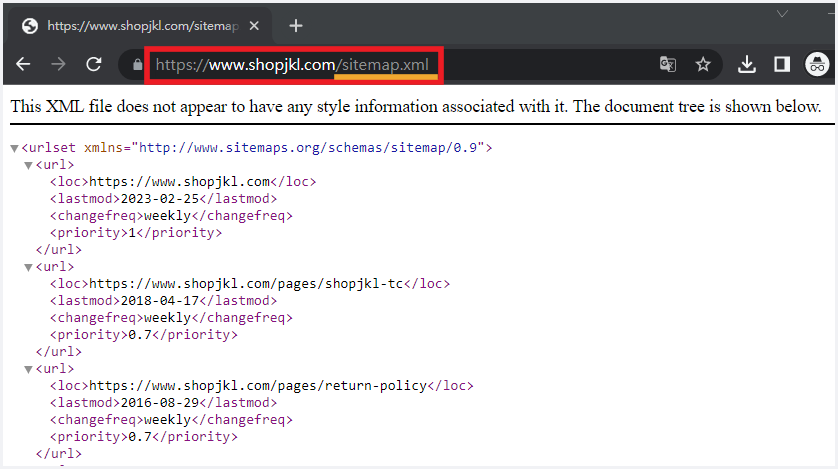Click the Forward navigation arrow
This screenshot has width=838, height=469.
pos(58,64)
